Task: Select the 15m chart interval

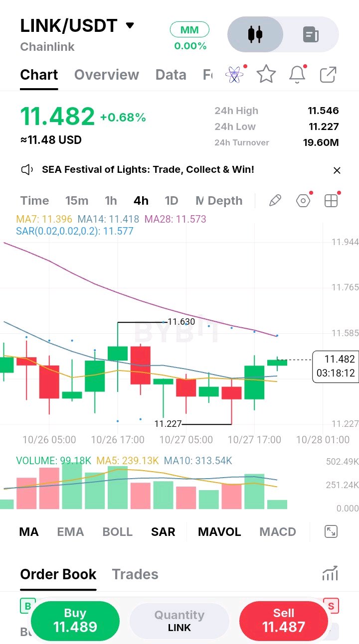Action: [77, 201]
